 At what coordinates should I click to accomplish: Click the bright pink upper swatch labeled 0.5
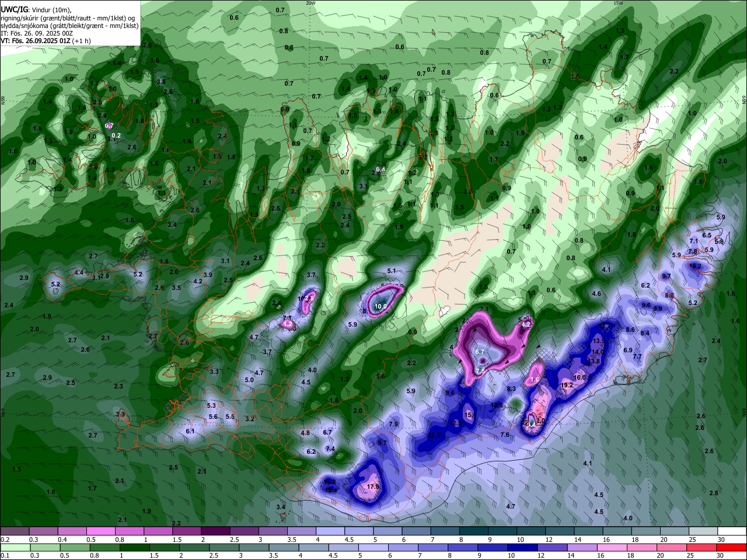click(100, 531)
